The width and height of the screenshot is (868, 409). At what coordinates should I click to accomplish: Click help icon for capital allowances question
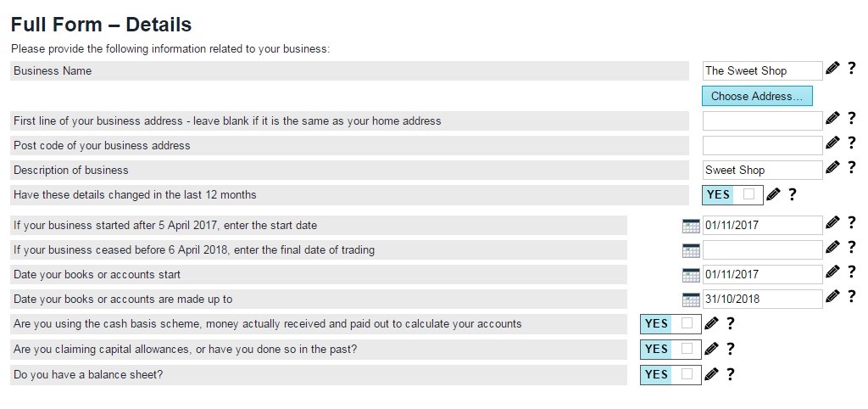point(730,349)
